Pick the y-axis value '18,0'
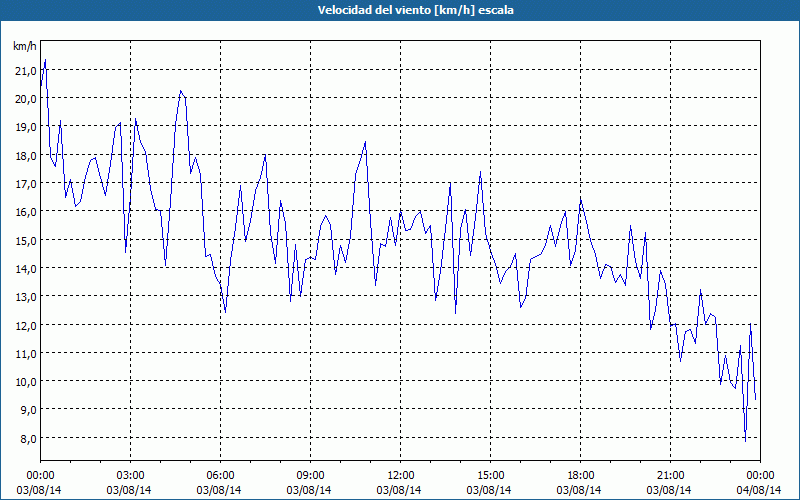 [26, 156]
